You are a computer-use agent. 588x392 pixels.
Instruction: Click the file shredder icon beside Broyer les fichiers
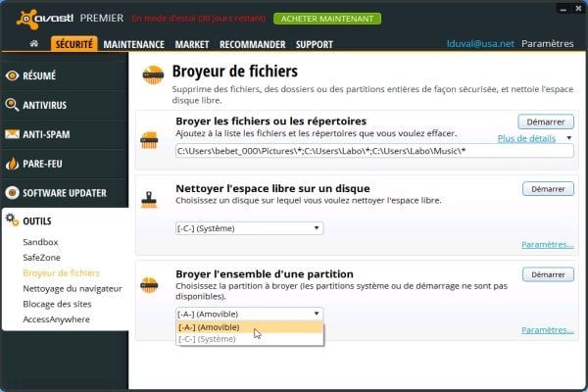[x=149, y=140]
